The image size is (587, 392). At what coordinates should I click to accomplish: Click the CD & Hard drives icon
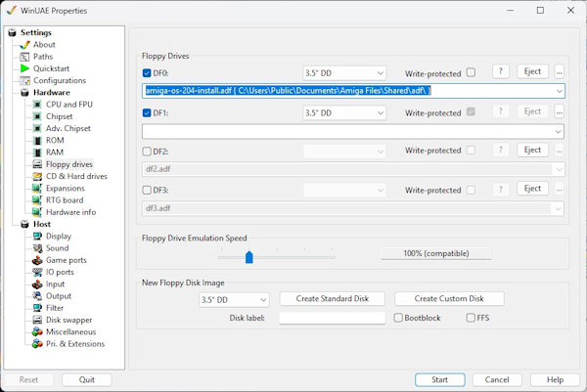(x=37, y=176)
